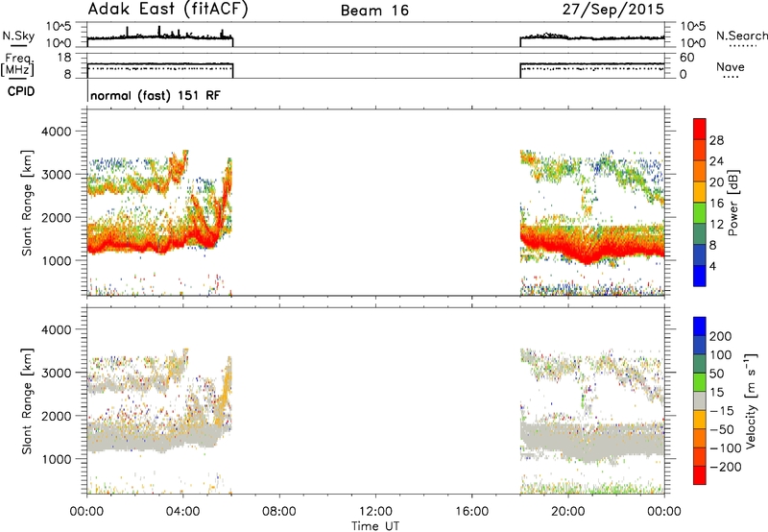Click the '2000' tick on velocity panel

pyautogui.click(x=56, y=416)
